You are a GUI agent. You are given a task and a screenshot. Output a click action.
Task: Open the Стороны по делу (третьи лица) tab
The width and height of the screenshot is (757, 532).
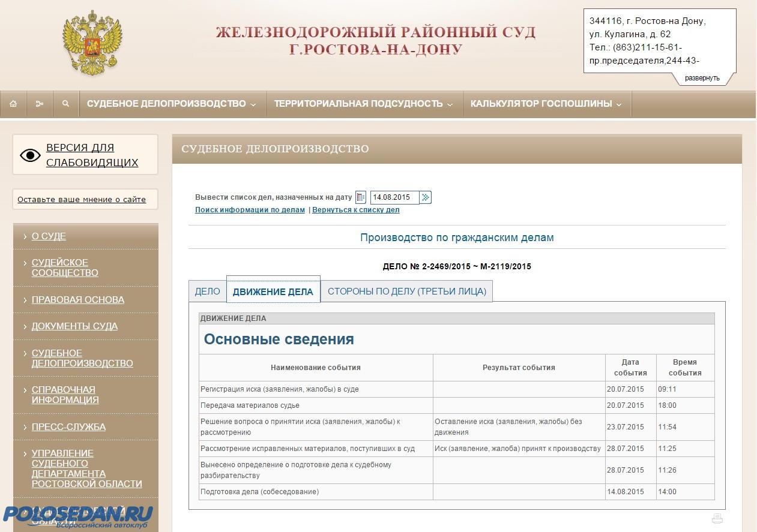406,291
